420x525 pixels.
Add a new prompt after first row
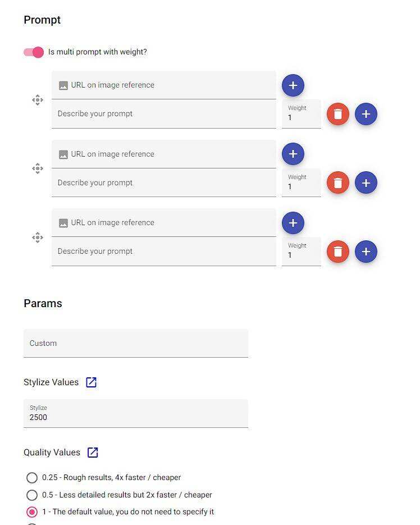[x=366, y=114]
